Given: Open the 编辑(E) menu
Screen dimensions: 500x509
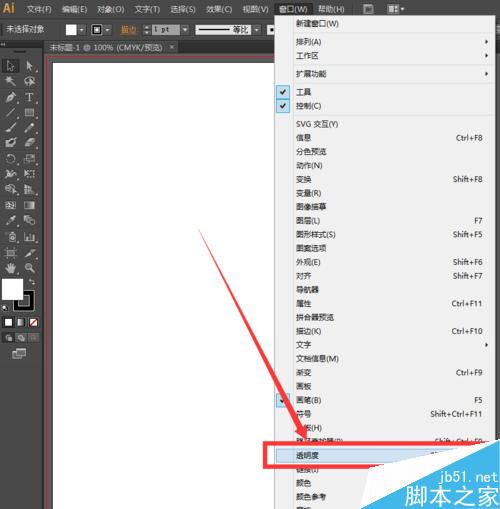Looking at the screenshot, I should [x=74, y=9].
